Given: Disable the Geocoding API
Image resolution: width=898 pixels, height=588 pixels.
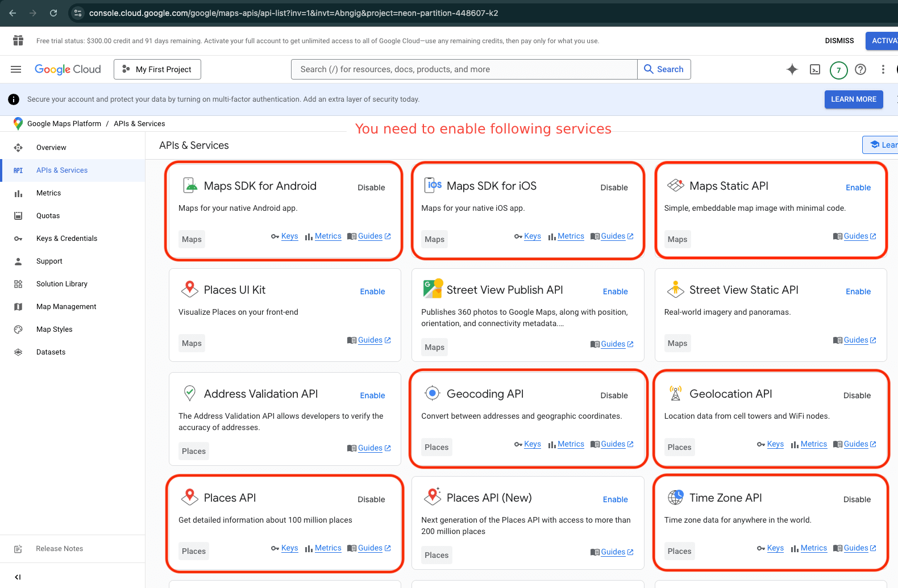Looking at the screenshot, I should (x=614, y=395).
